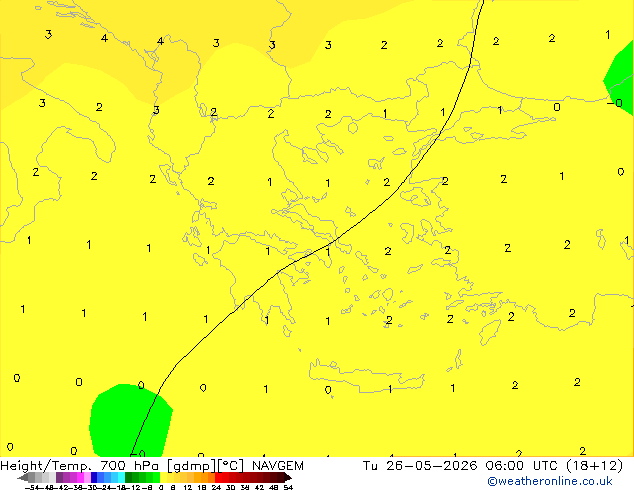Image resolution: width=634 pixels, height=490 pixels.
Task: Click the legend's dark brown right arrow end
Action: [x=288, y=478]
